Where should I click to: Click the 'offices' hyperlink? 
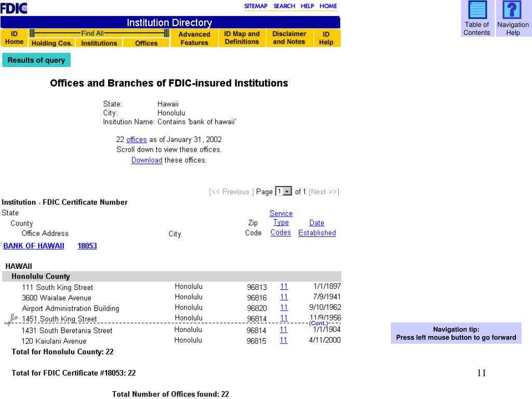(x=137, y=139)
